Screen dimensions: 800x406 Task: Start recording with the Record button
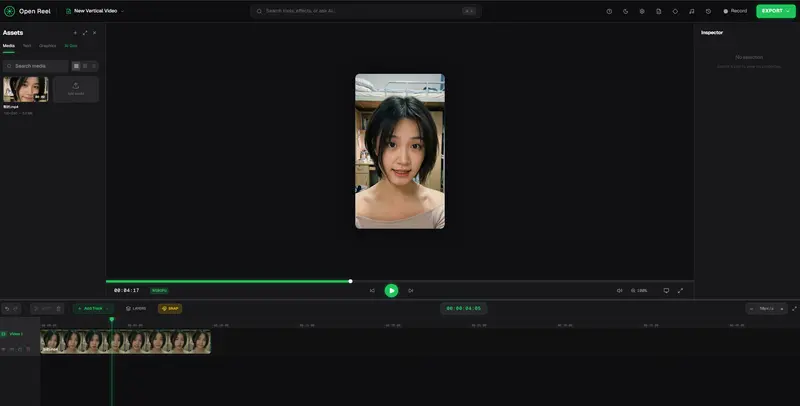pos(735,11)
